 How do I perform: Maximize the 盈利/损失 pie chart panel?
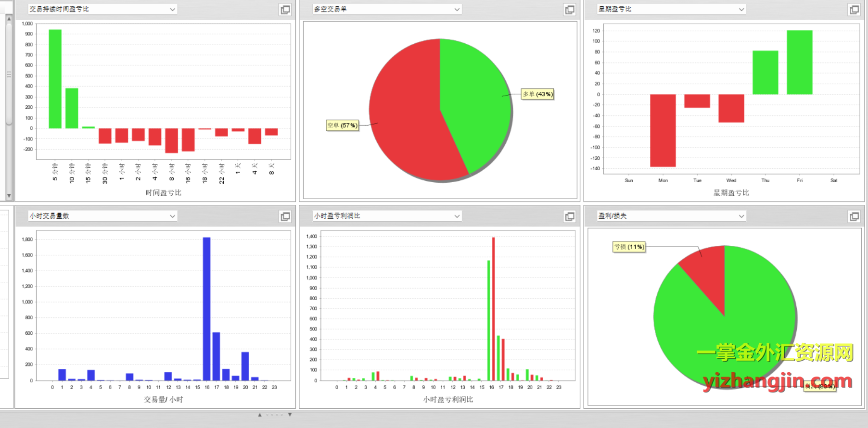pos(854,217)
